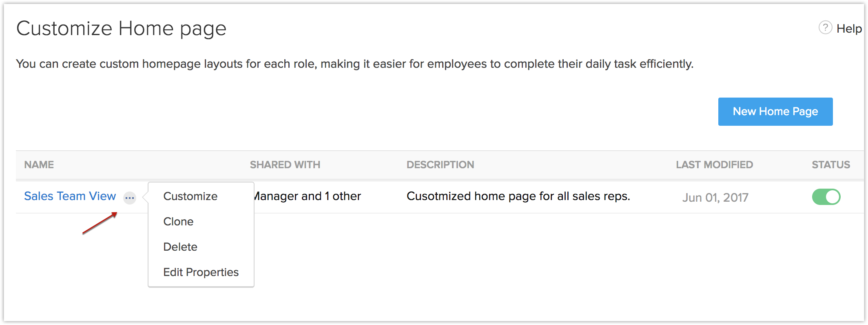Click the NAME column header

(39, 165)
